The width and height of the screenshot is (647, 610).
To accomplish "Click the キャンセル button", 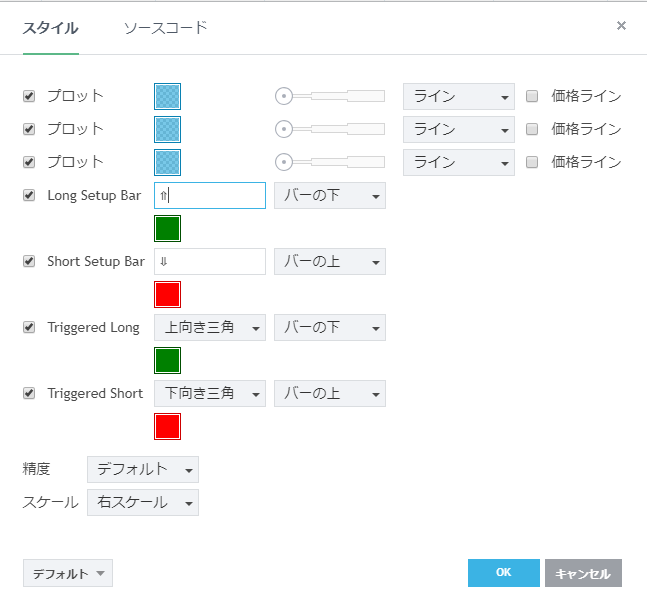I will pos(583,573).
